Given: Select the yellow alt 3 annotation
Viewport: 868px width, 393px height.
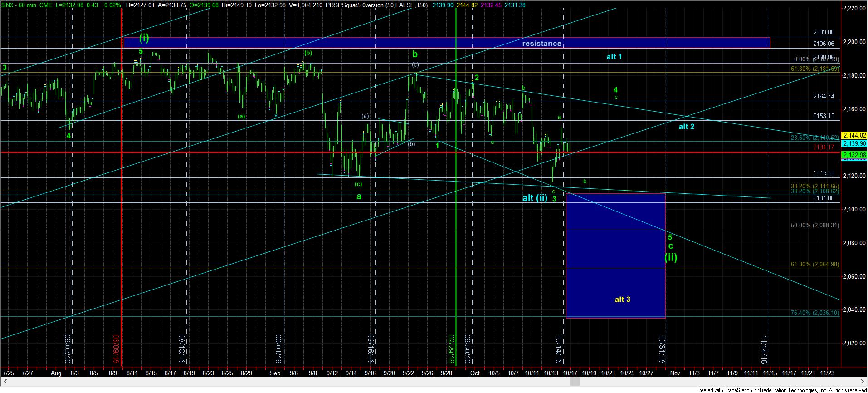Looking at the screenshot, I should pyautogui.click(x=622, y=300).
